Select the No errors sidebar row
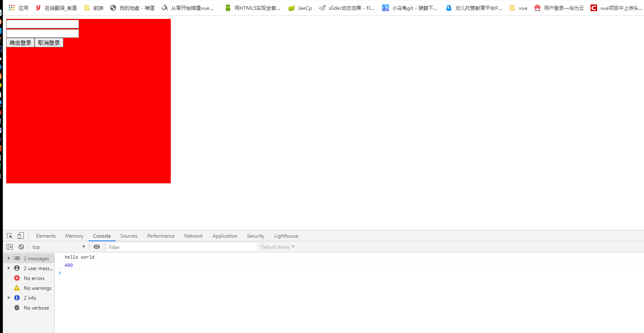The width and height of the screenshot is (644, 333). (28, 278)
